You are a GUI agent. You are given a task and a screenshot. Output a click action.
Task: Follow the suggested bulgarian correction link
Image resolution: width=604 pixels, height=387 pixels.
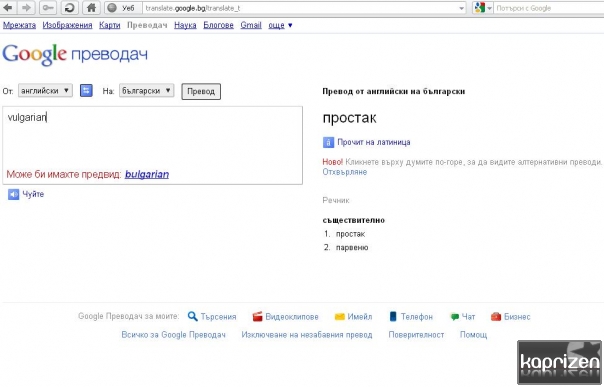tap(147, 174)
